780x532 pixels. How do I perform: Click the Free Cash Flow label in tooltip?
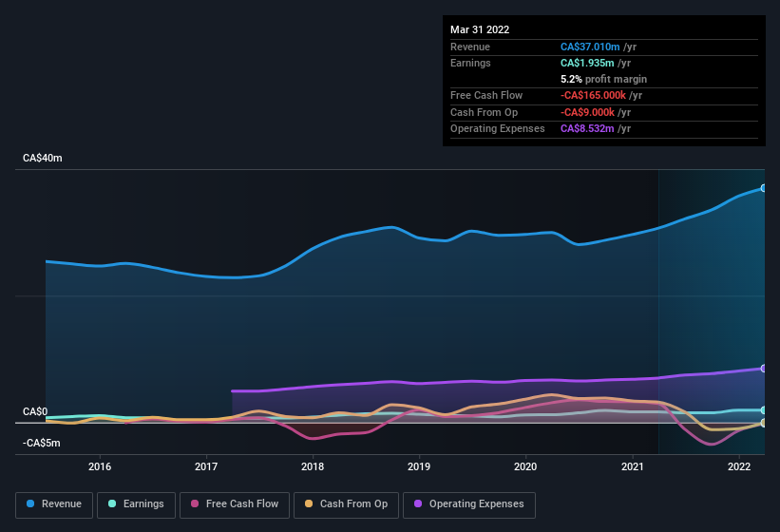pyautogui.click(x=486, y=95)
